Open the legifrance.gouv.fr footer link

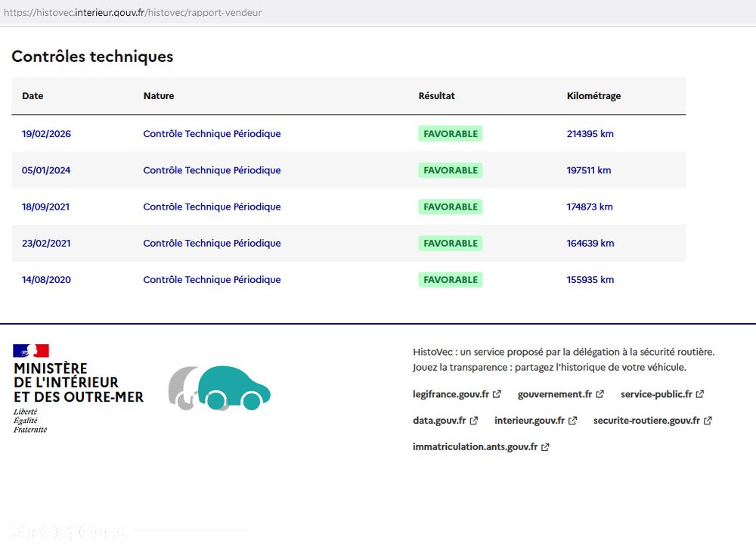451,394
